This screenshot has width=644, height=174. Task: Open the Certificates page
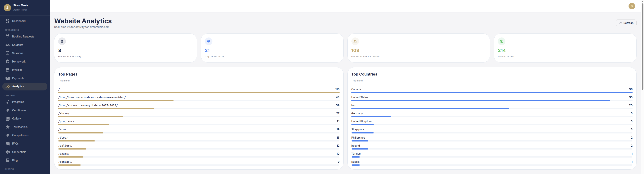[25, 110]
